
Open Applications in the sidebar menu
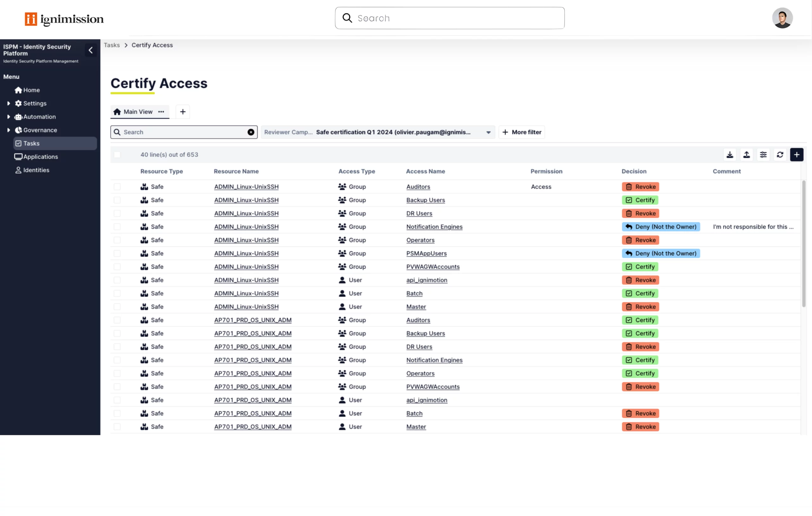pyautogui.click(x=41, y=157)
